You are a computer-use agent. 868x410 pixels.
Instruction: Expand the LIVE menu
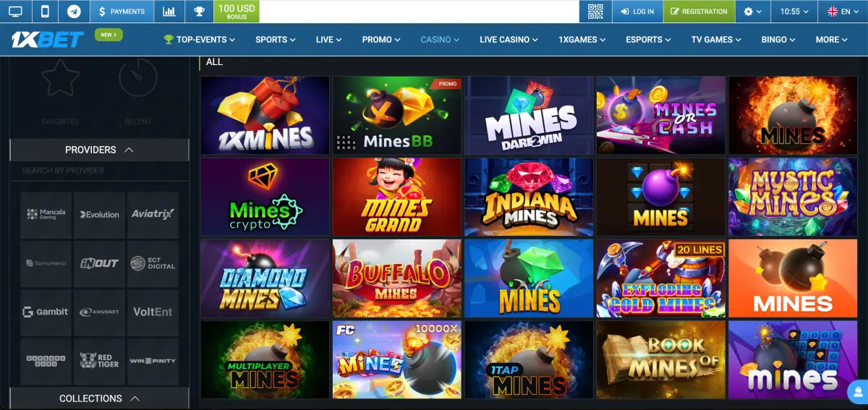pos(328,40)
